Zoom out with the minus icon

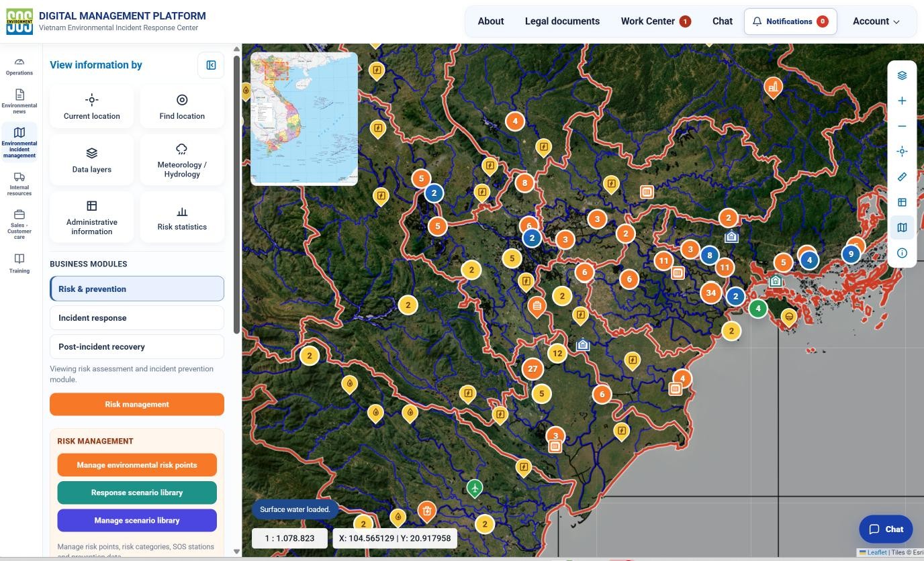coord(902,126)
